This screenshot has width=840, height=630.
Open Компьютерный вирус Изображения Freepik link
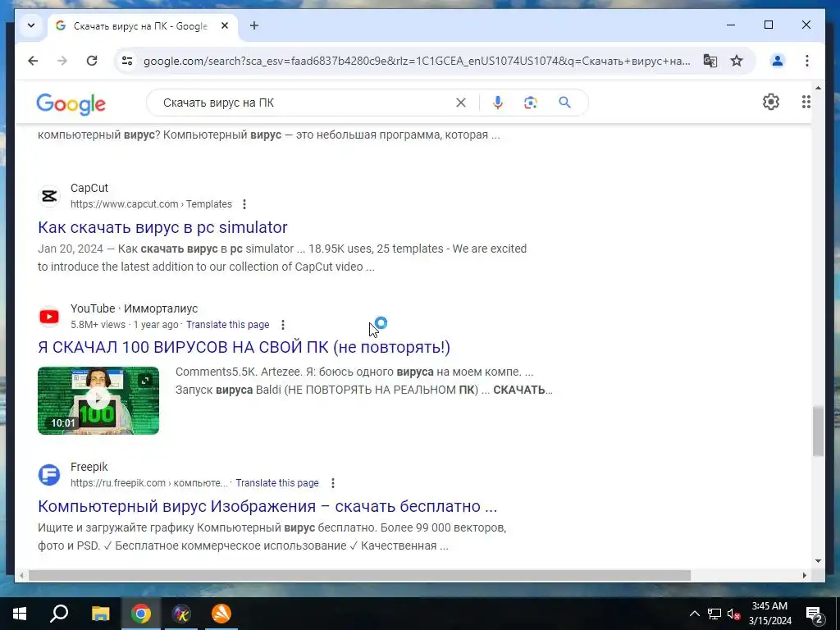(267, 505)
